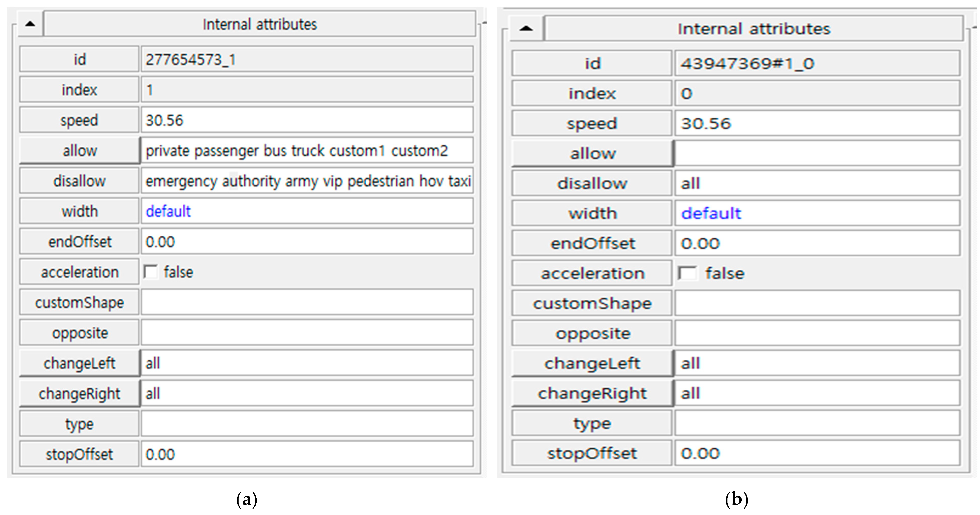Click the left panel's empty opposite field

[x=307, y=333]
